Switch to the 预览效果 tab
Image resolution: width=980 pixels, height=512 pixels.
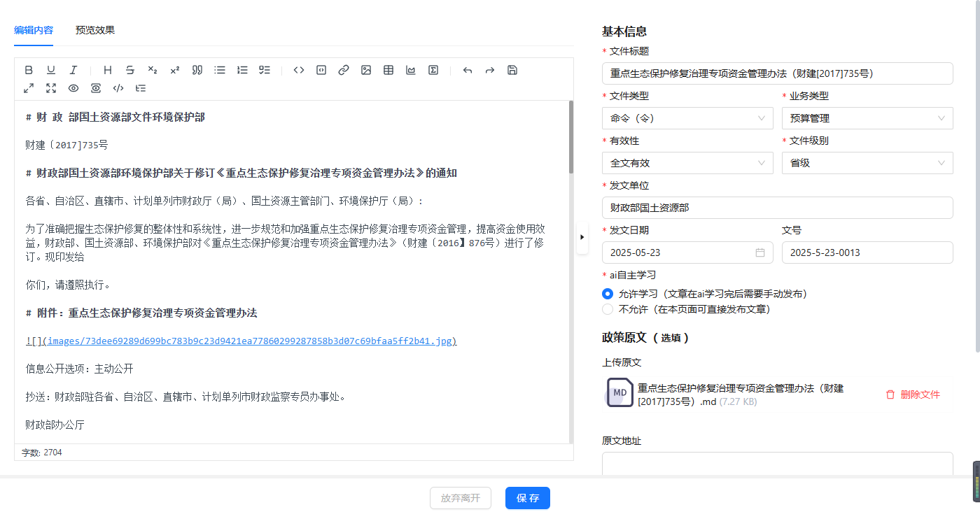tap(95, 30)
